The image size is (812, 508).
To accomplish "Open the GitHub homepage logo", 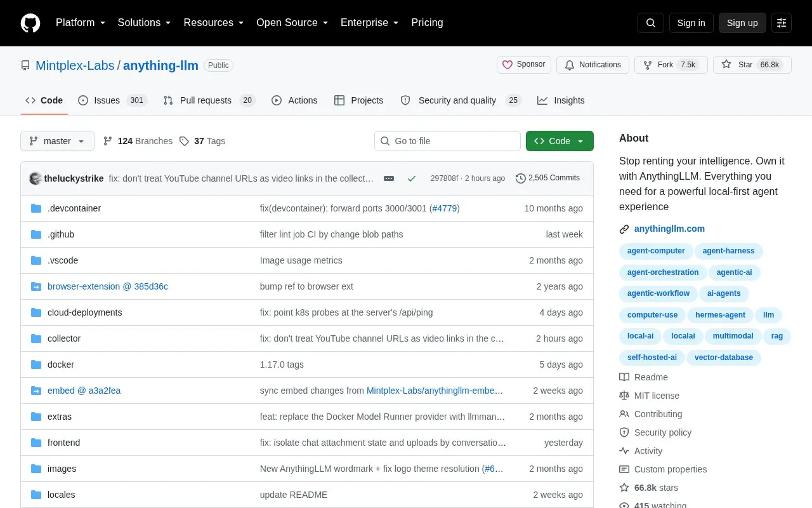I will click(30, 23).
